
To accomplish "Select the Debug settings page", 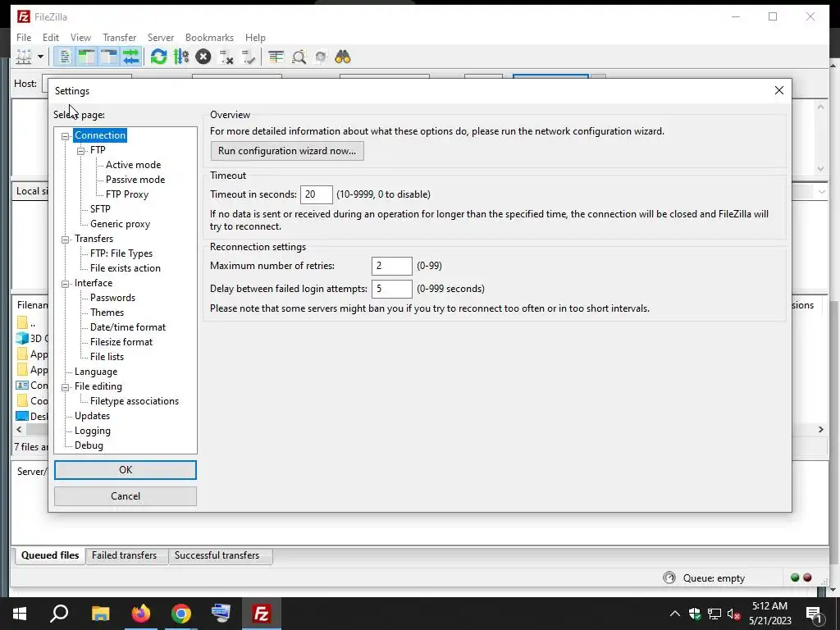I will pyautogui.click(x=89, y=445).
